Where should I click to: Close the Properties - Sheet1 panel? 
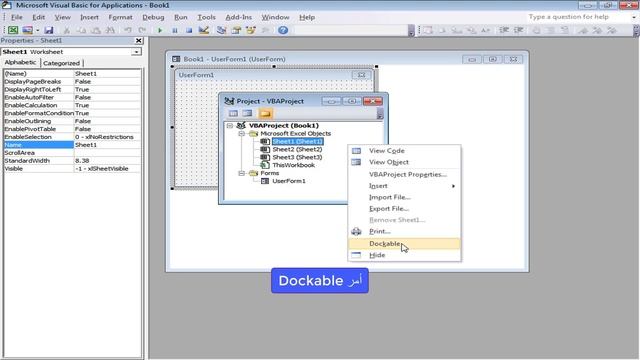coord(139,40)
